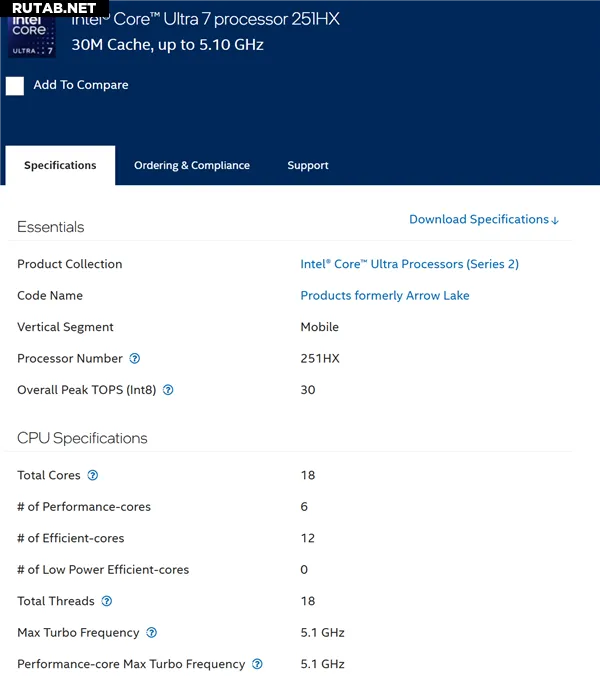The width and height of the screenshot is (600, 676).
Task: Switch to the Ordering & Compliance tab
Action: (x=192, y=166)
